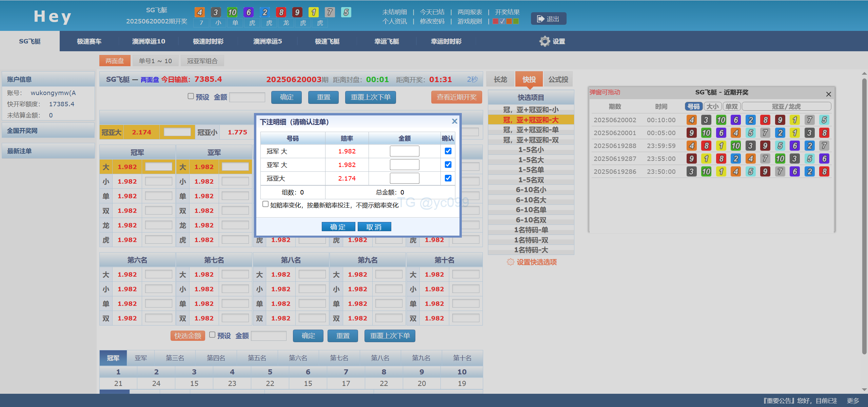This screenshot has width=868, height=407.
Task: Enable the 如赔率变化 auto-accept odds checkbox
Action: coord(265,204)
